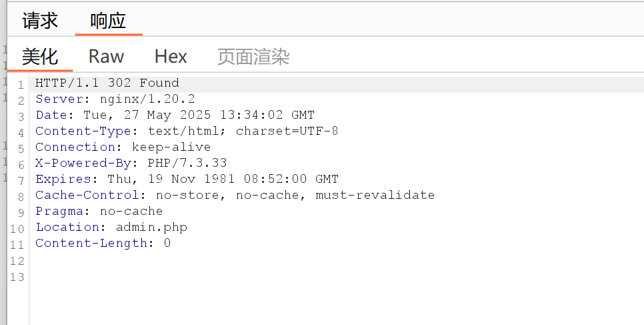Screen dimensions: 644x325
Task: Click the keep-alive Connection value
Action: click(x=171, y=147)
